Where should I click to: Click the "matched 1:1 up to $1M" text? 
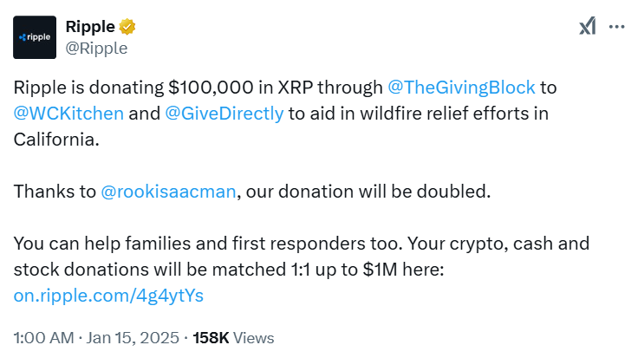[x=304, y=270]
